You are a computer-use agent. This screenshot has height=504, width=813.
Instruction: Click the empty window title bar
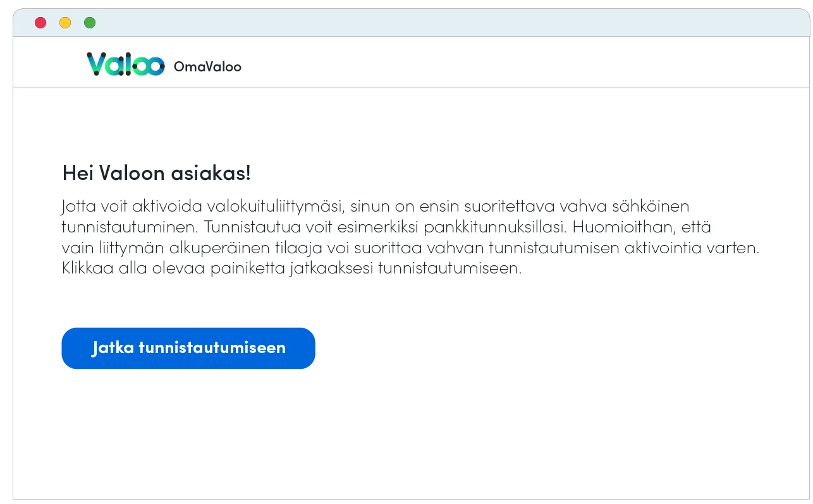pos(443,23)
